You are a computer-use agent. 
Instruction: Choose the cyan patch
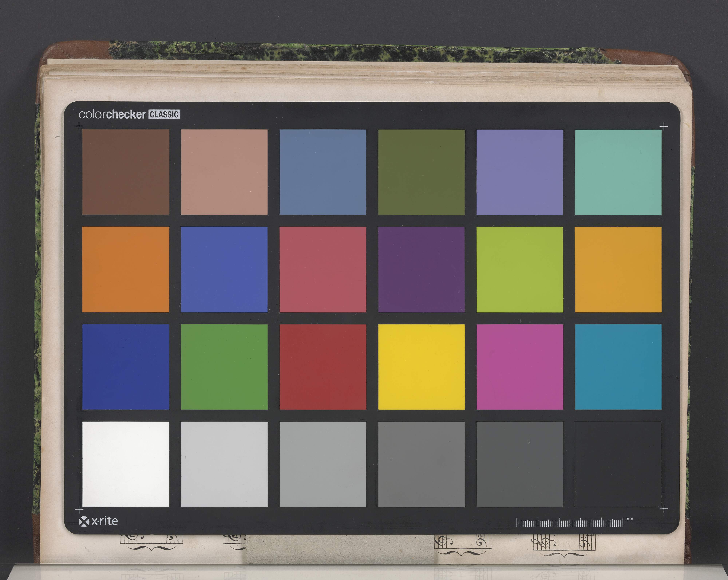click(618, 367)
